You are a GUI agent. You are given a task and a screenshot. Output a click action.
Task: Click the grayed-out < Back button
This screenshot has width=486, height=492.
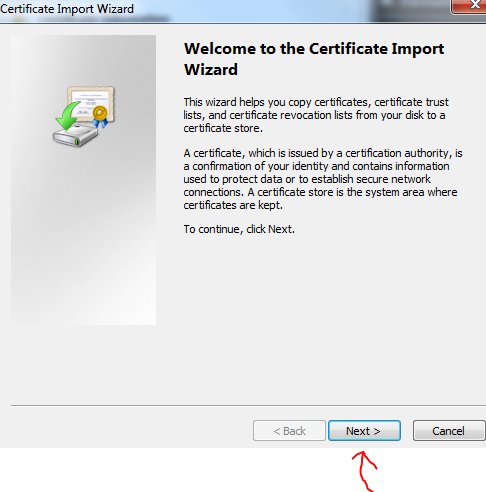[289, 431]
